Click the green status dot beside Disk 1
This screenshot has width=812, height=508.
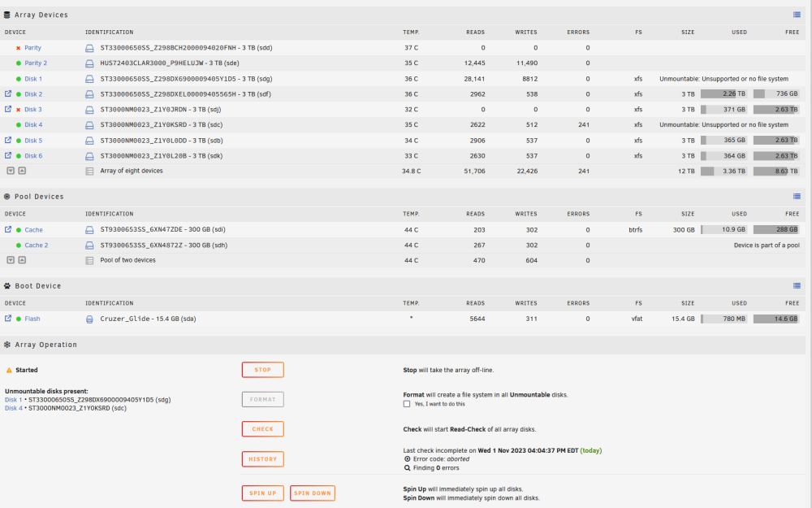[18, 79]
